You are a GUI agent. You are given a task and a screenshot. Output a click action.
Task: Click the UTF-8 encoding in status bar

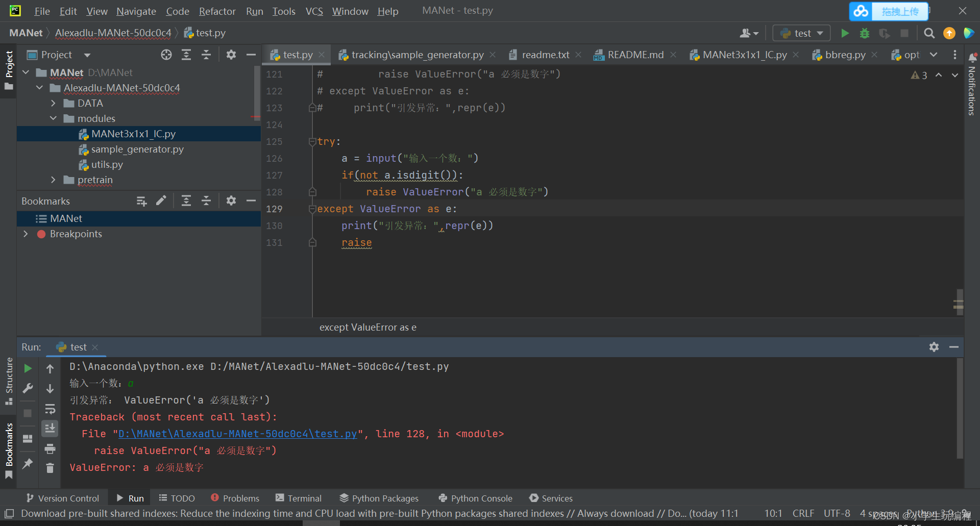coord(837,513)
